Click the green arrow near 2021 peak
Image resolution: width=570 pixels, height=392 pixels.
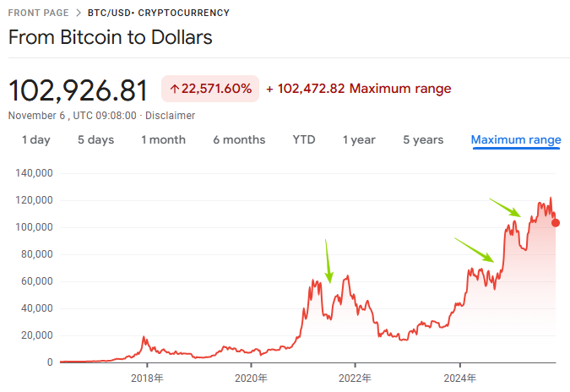tap(328, 261)
